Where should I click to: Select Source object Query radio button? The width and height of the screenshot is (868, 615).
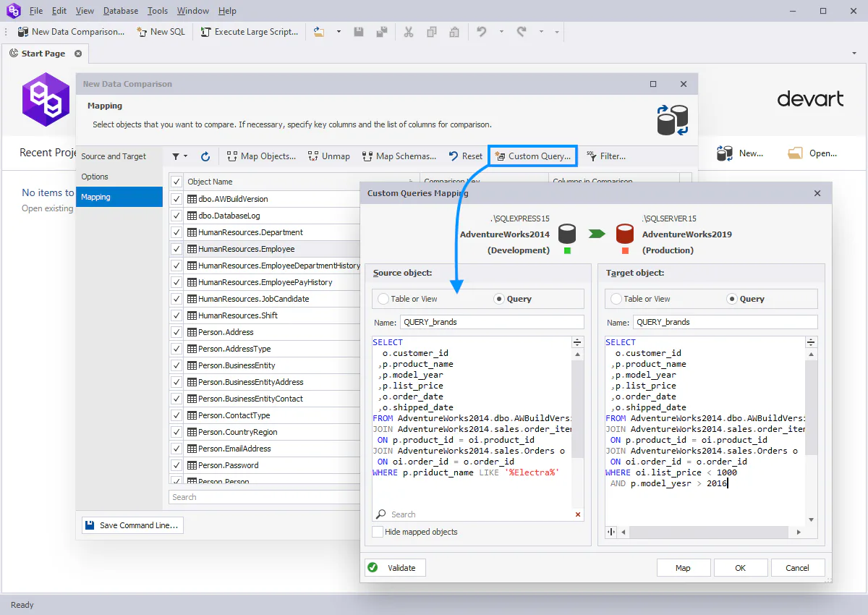tap(513, 299)
